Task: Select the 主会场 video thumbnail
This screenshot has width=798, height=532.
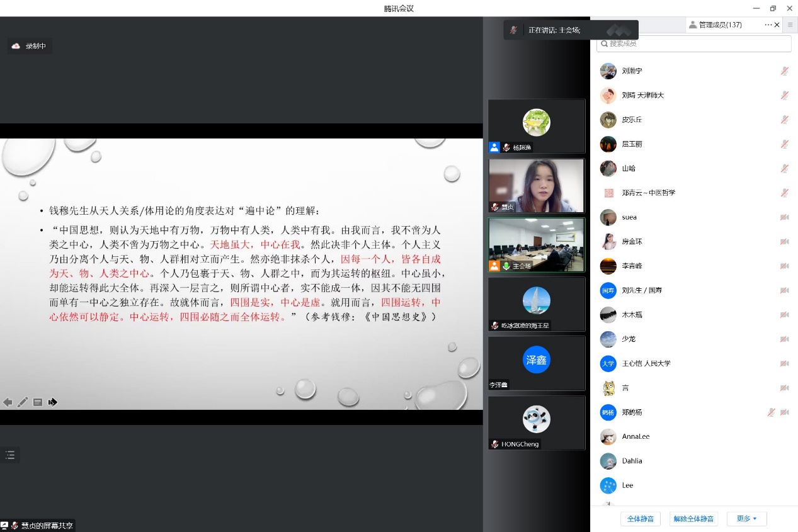Action: 537,244
